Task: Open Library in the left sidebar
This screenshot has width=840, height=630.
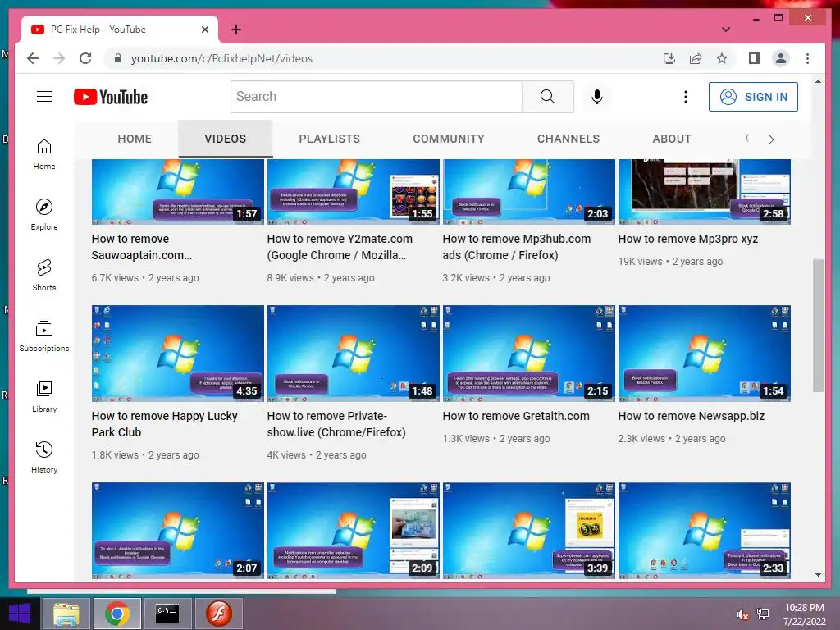Action: click(44, 396)
